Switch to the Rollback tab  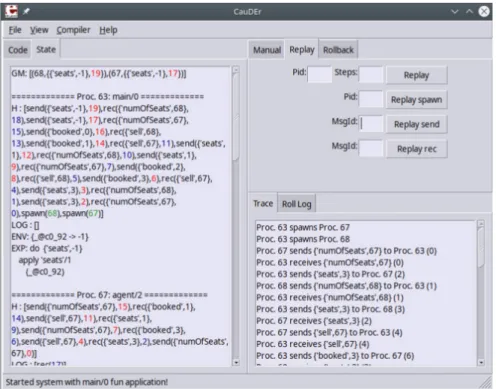[x=338, y=50]
